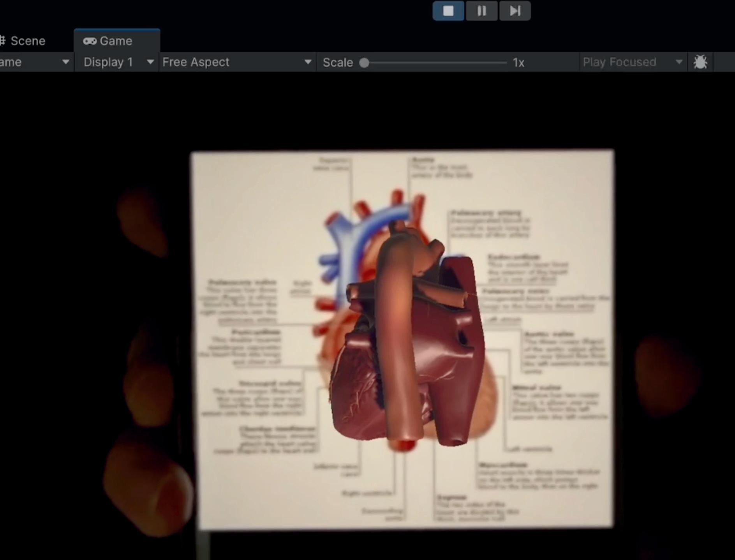
Task: Stop play mode with the stop button
Action: (448, 11)
